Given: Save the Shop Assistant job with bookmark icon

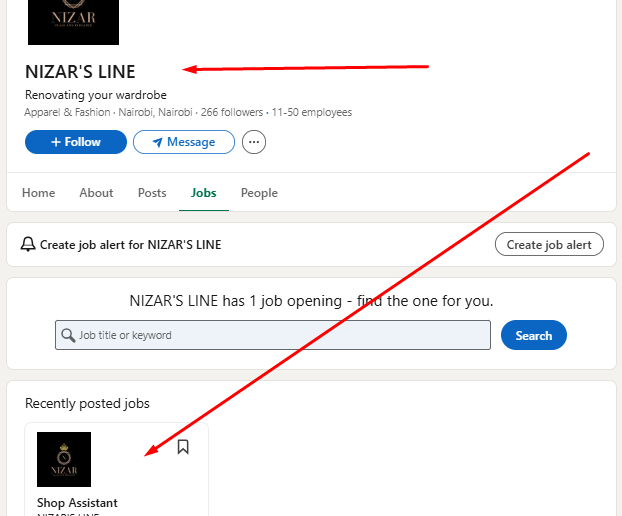Looking at the screenshot, I should 183,447.
